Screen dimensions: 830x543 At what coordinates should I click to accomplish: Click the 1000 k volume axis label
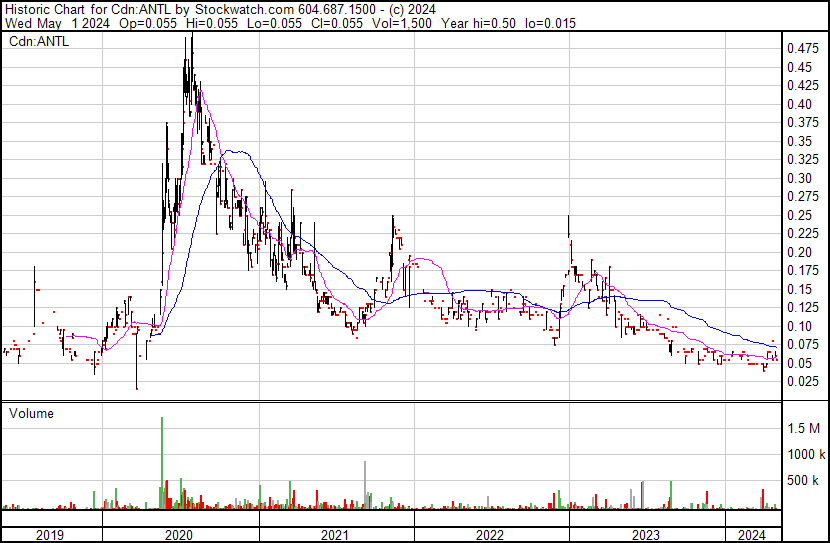click(x=803, y=454)
